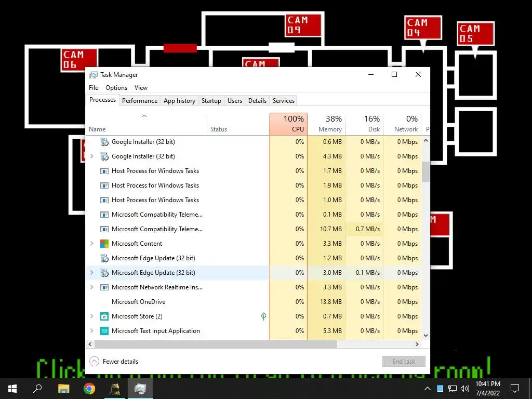Image resolution: width=532 pixels, height=399 pixels.
Task: Click the vertical scrollbar thumb
Action: point(426,171)
